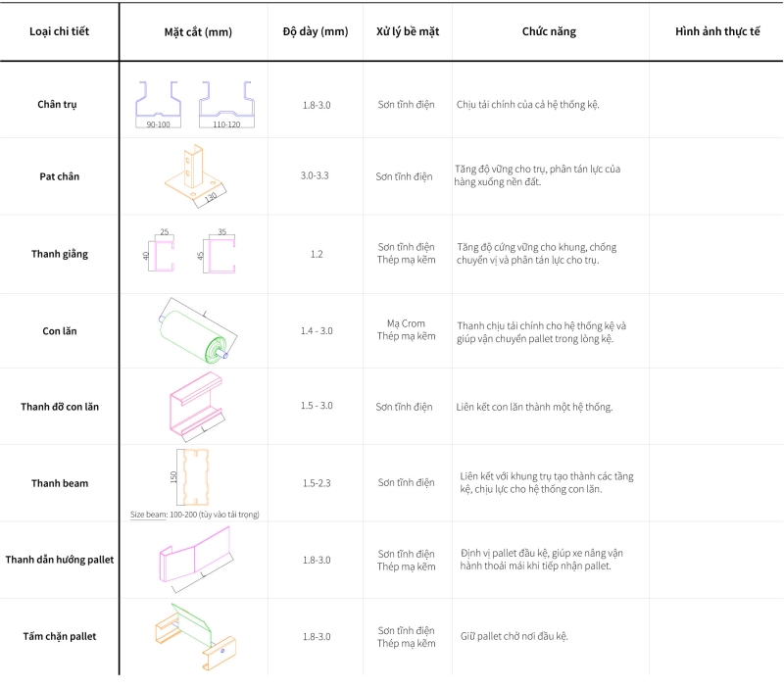Screen dimensions: 784x689
Task: Click the "Size beam: 100-200" note text
Action: coord(195,514)
